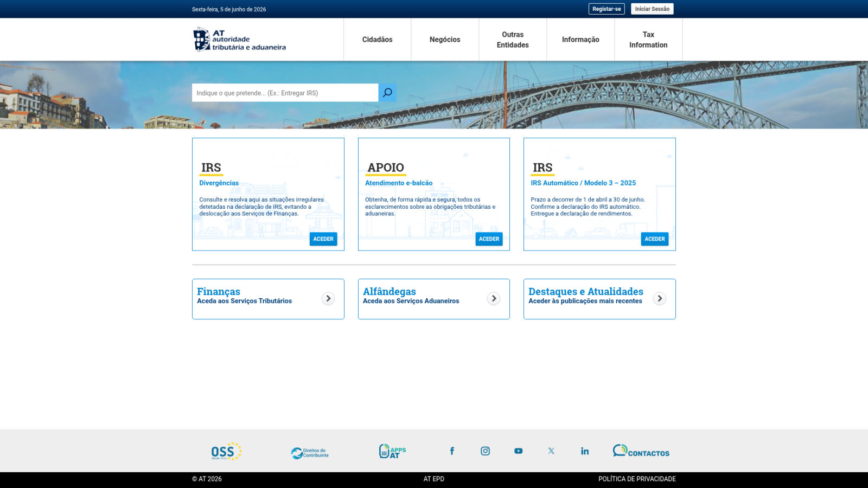The height and width of the screenshot is (488, 868).
Task: Click 'Aceder às publicações mais recentes' text
Action: (585, 301)
